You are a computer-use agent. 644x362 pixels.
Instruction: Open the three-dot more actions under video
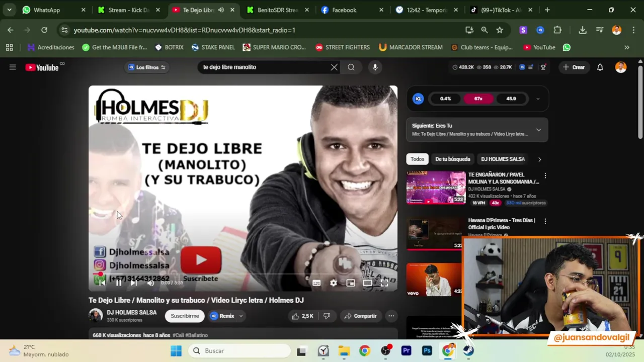391,316
